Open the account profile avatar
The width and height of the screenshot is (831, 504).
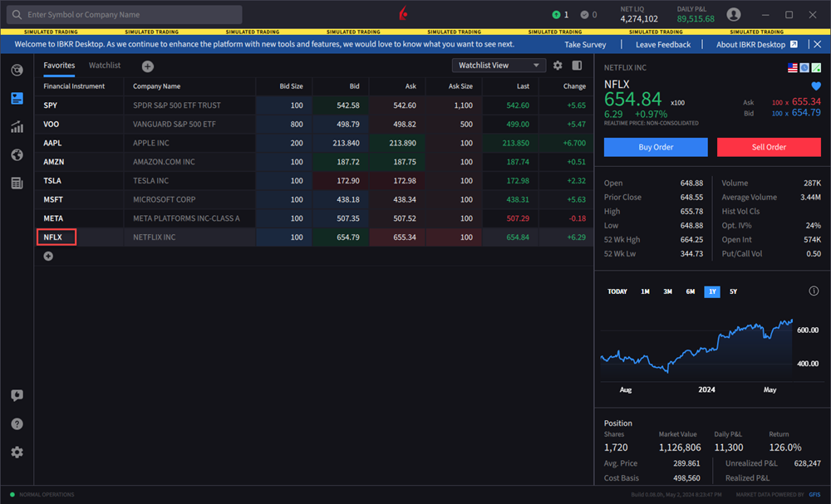pyautogui.click(x=734, y=14)
